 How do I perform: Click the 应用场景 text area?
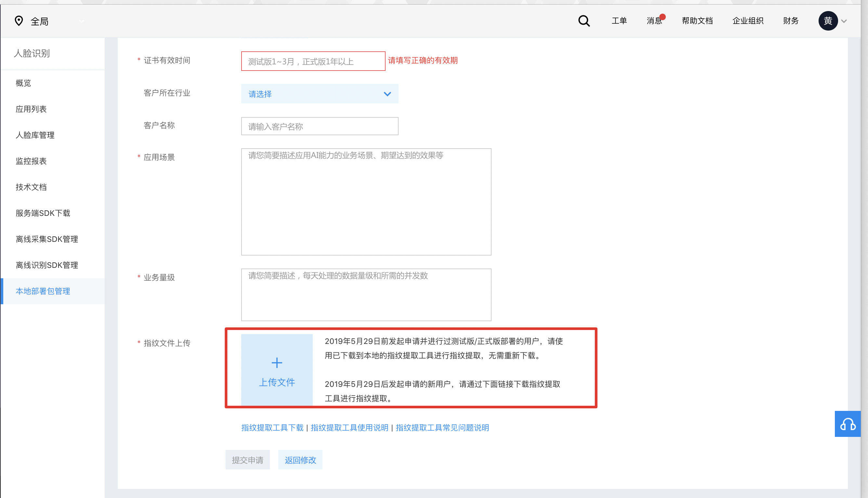tap(366, 202)
